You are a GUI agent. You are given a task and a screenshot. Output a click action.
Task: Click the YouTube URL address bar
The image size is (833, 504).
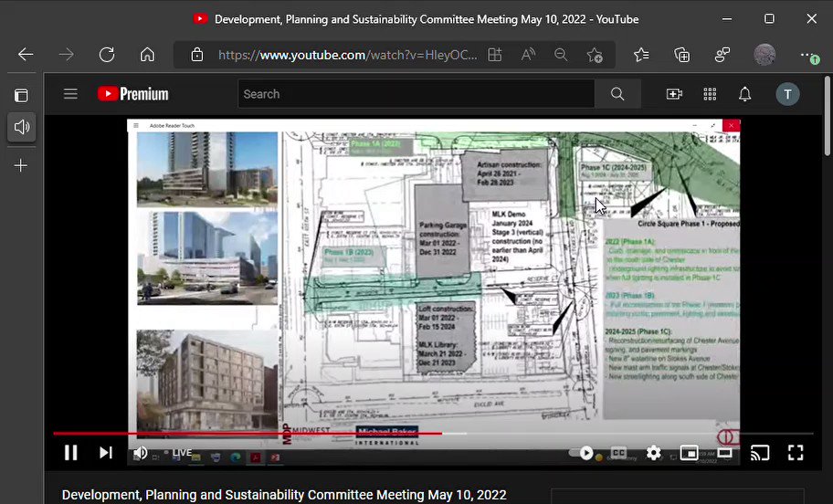pos(347,55)
